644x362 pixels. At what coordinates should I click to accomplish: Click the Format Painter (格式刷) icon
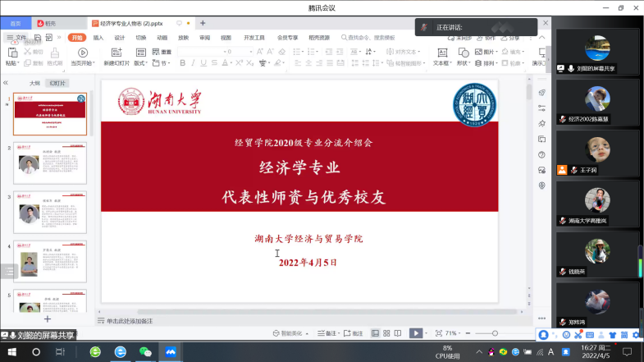55,53
